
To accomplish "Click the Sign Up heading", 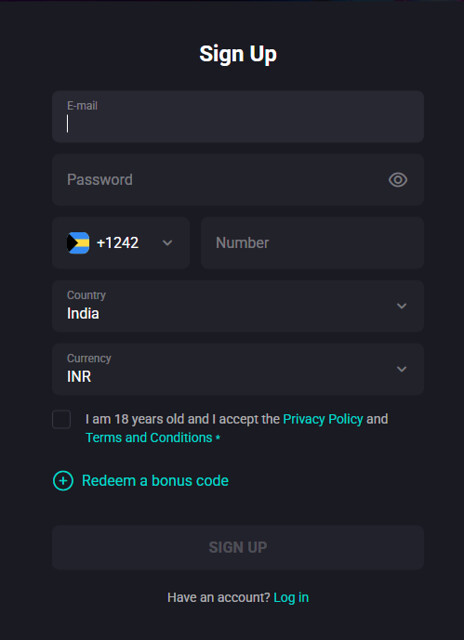I will point(238,54).
